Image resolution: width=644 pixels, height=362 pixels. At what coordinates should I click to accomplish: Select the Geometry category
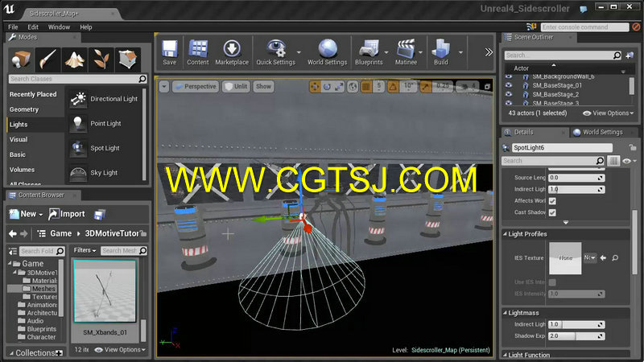coord(24,109)
